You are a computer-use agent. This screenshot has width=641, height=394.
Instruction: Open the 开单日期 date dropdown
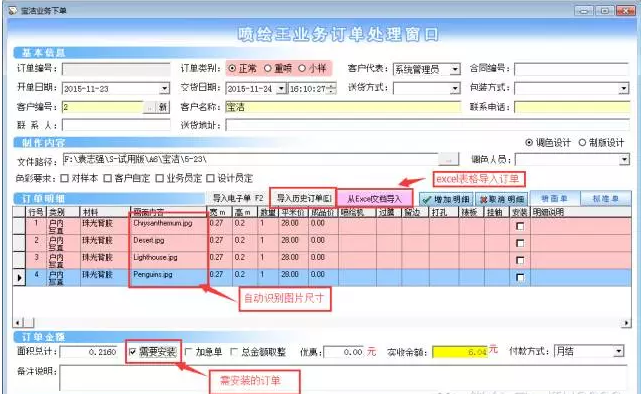(164, 88)
